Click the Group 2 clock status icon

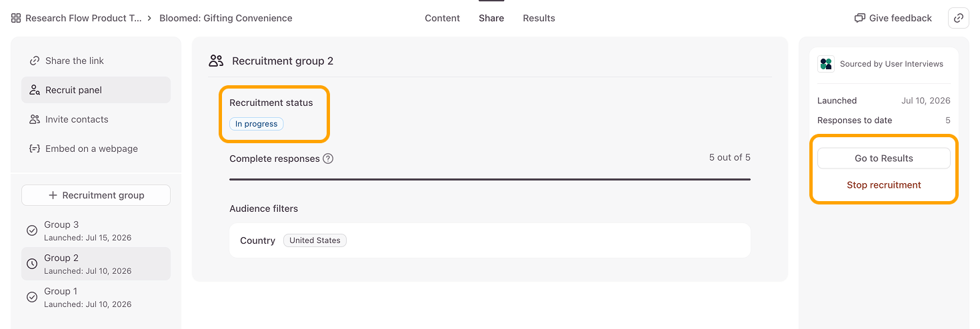click(31, 264)
